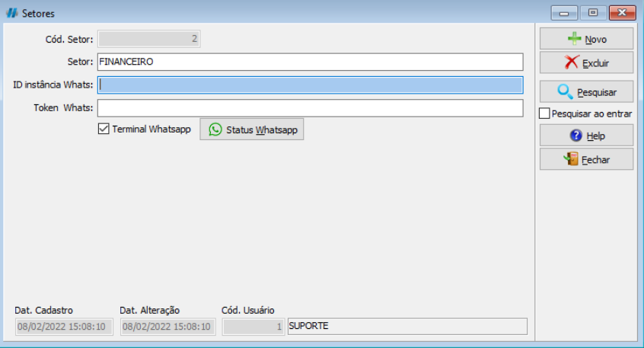Viewport: 644px width, 348px height.
Task: Click the Dat. Cadastro date field
Action: point(64,327)
